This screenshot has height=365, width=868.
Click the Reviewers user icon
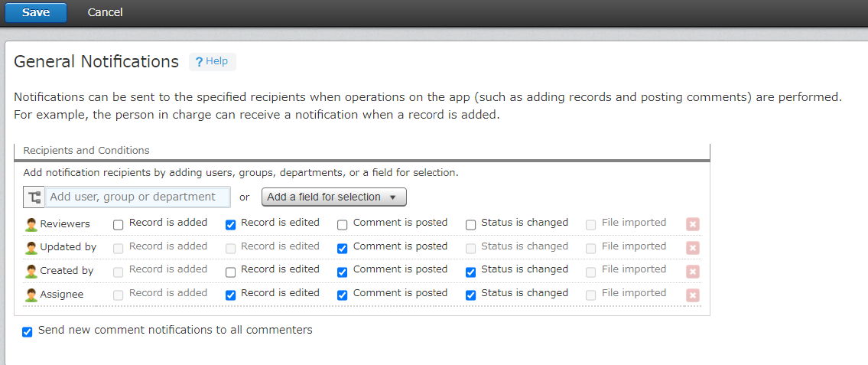tap(31, 225)
